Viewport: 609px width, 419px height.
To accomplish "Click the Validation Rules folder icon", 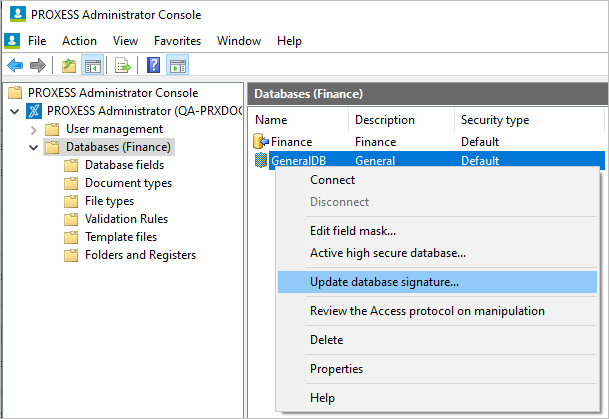I will click(x=71, y=219).
